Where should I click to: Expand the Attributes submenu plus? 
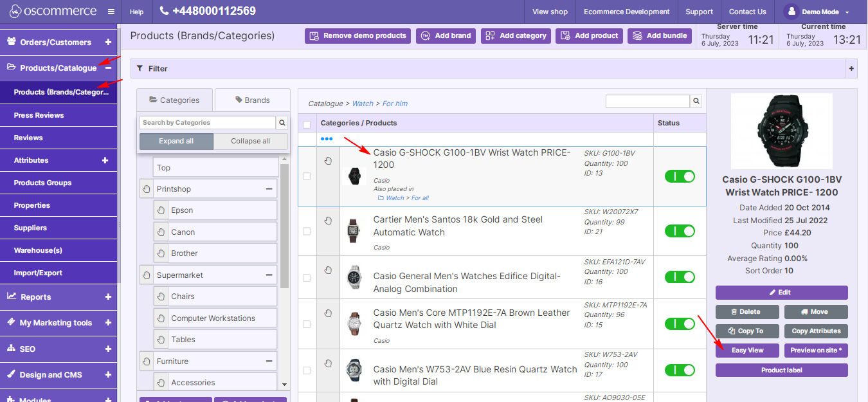click(x=105, y=160)
